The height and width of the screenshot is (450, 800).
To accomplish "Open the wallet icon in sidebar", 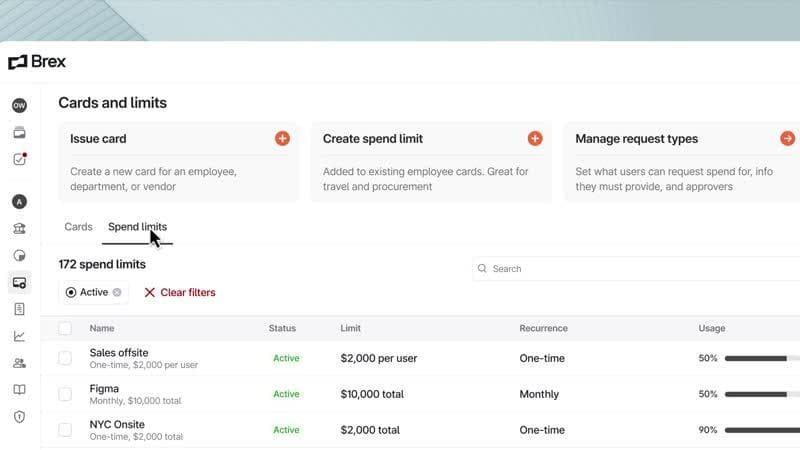I will point(19,132).
